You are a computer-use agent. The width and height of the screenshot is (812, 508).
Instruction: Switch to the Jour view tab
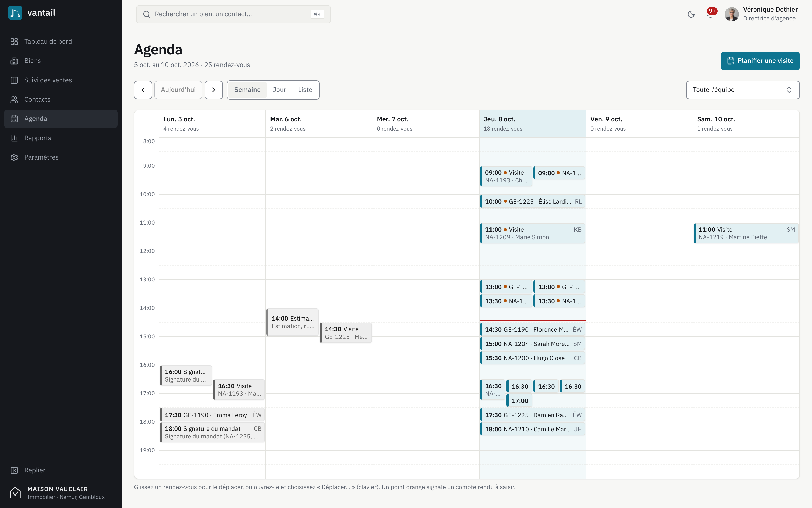click(279, 90)
